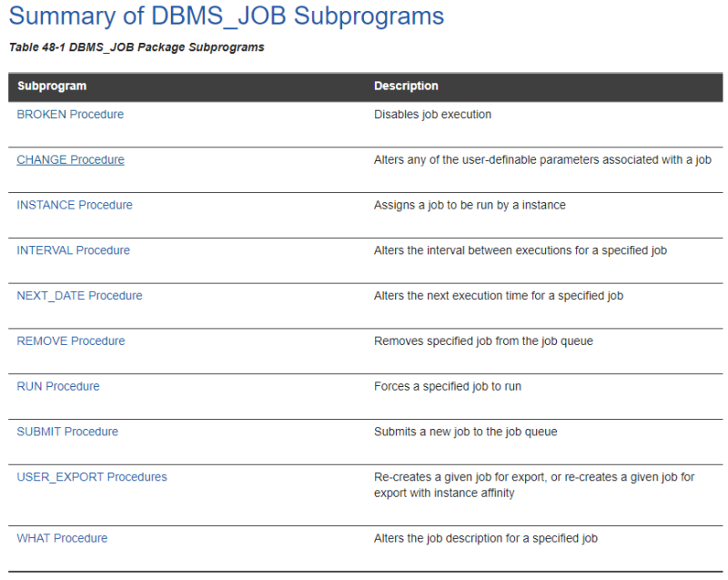Viewport: 728px width, 580px height.
Task: Select the Table 48-1 caption text
Action: pyautogui.click(x=135, y=47)
